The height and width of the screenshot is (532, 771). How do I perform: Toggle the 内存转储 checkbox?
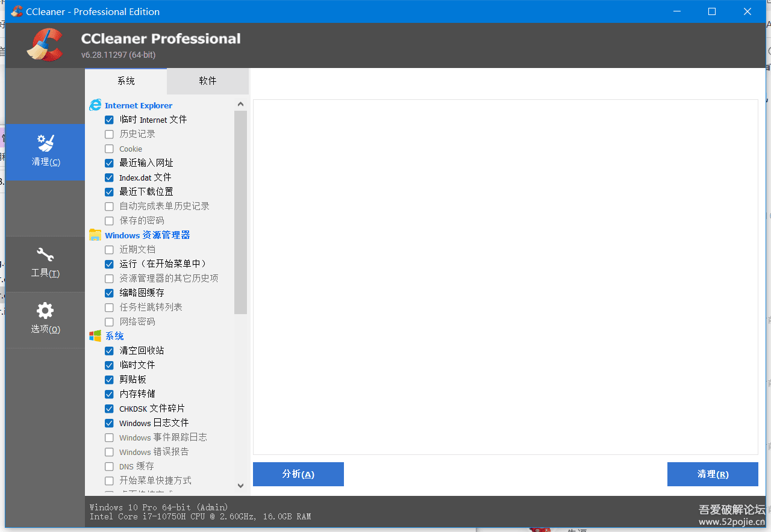coord(109,394)
